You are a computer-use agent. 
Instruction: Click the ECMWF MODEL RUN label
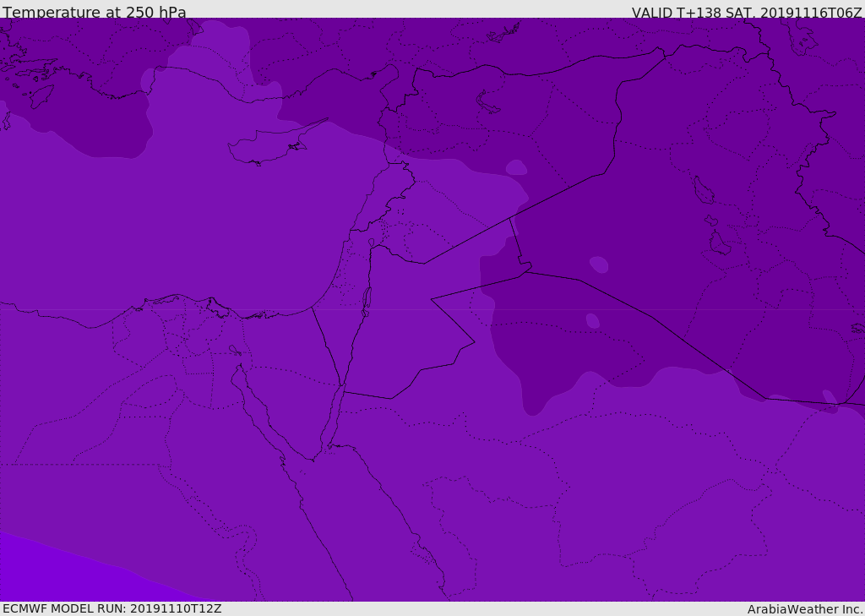click(112, 608)
